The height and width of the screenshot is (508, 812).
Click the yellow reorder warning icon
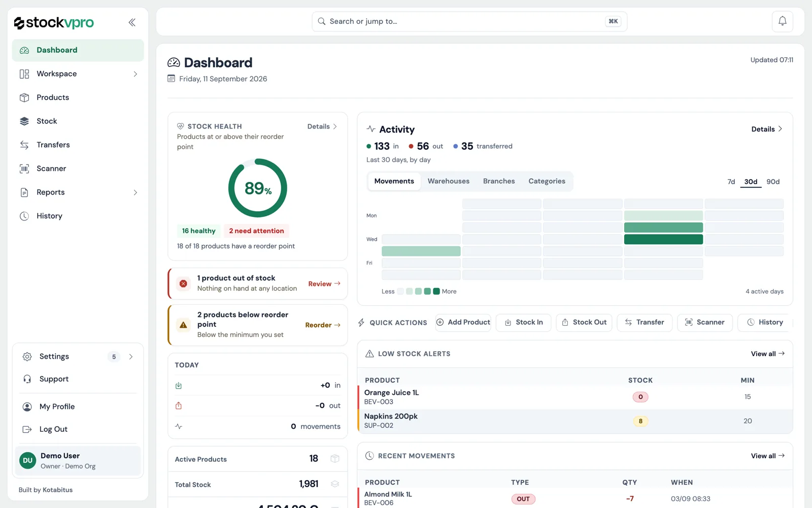183,325
